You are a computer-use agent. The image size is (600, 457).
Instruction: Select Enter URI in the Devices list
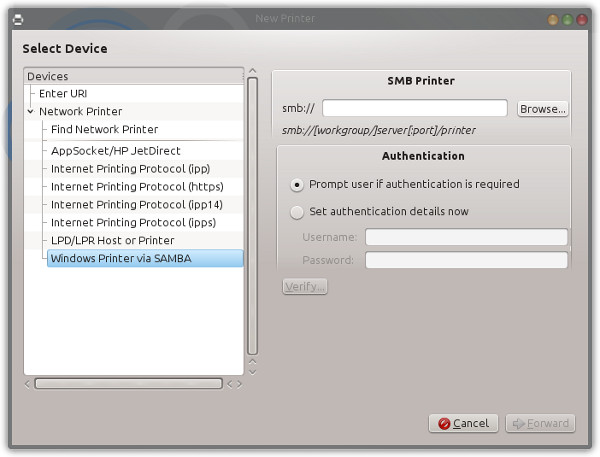click(63, 94)
